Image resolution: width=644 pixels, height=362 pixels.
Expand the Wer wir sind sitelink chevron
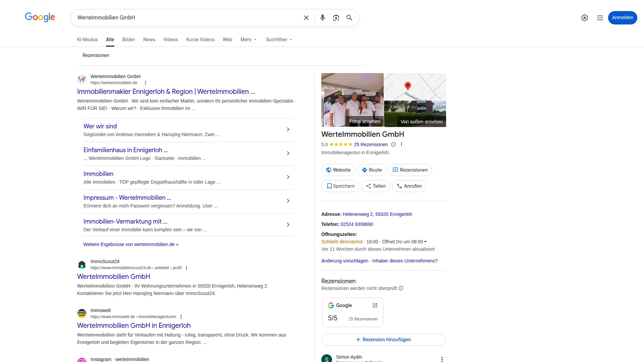coord(288,129)
